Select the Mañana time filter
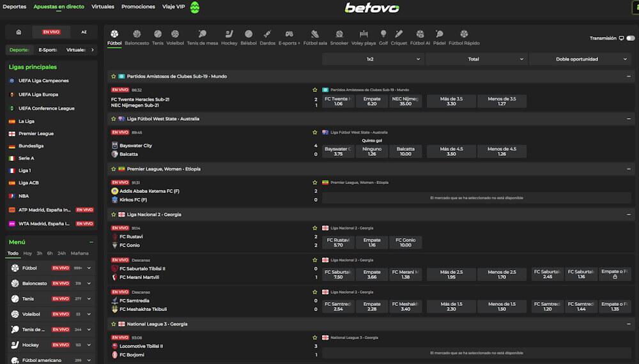 click(x=79, y=254)
